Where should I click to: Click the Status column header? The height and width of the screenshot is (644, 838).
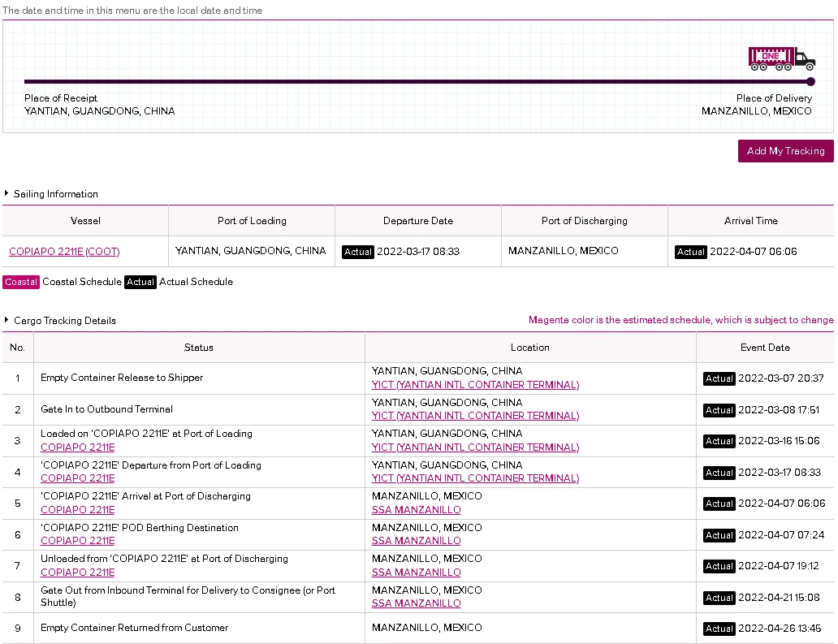[199, 348]
